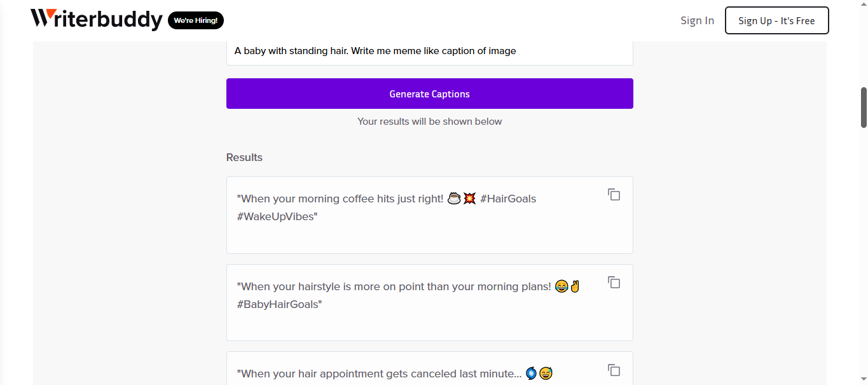The height and width of the screenshot is (385, 868).
Task: Click the Writerbuddy logo
Action: 97,20
